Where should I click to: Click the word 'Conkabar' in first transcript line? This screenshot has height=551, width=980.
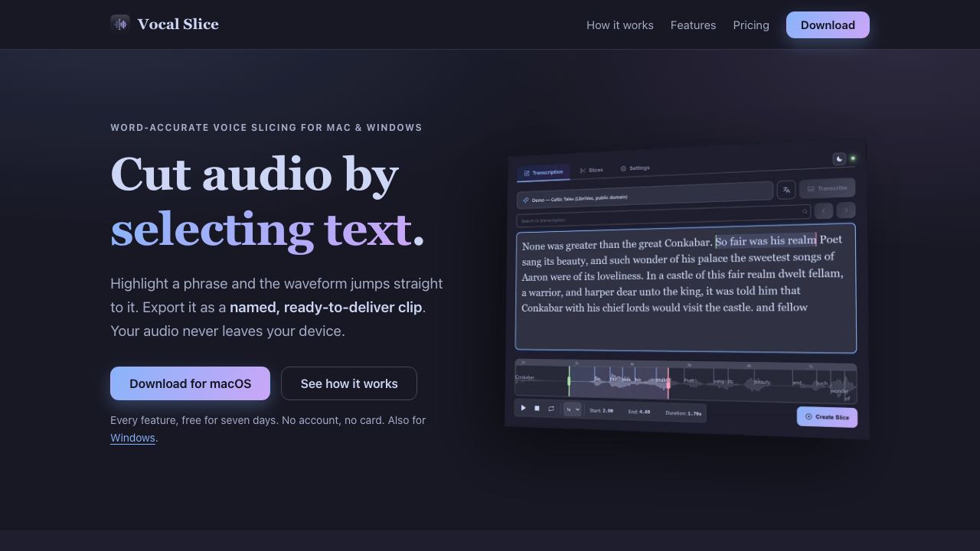tap(688, 243)
